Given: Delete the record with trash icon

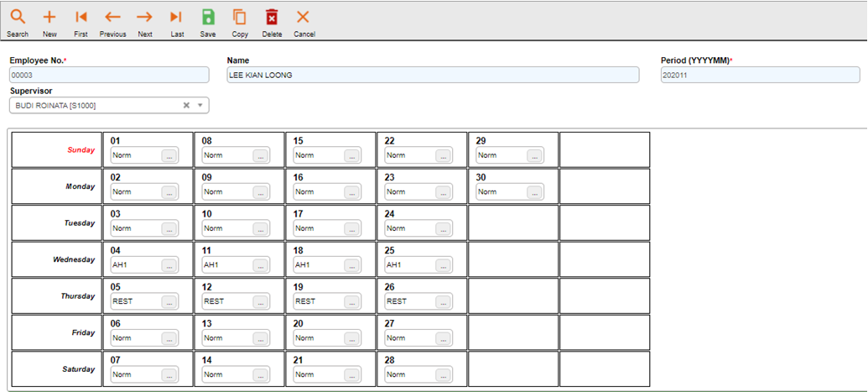Looking at the screenshot, I should [272, 18].
